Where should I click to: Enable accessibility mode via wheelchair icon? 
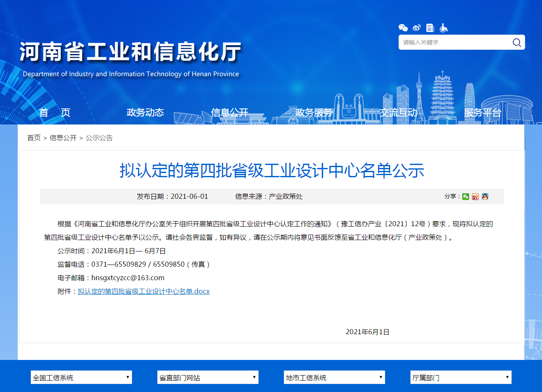(x=443, y=28)
